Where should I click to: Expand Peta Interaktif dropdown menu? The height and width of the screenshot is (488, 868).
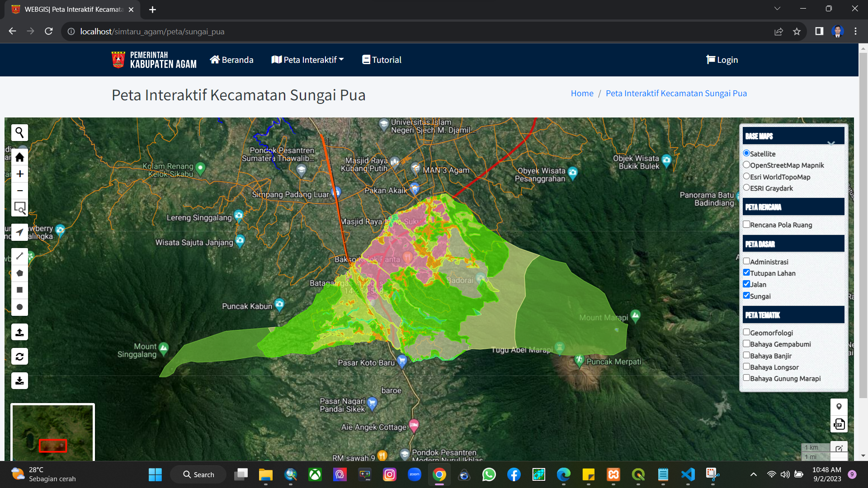point(308,60)
